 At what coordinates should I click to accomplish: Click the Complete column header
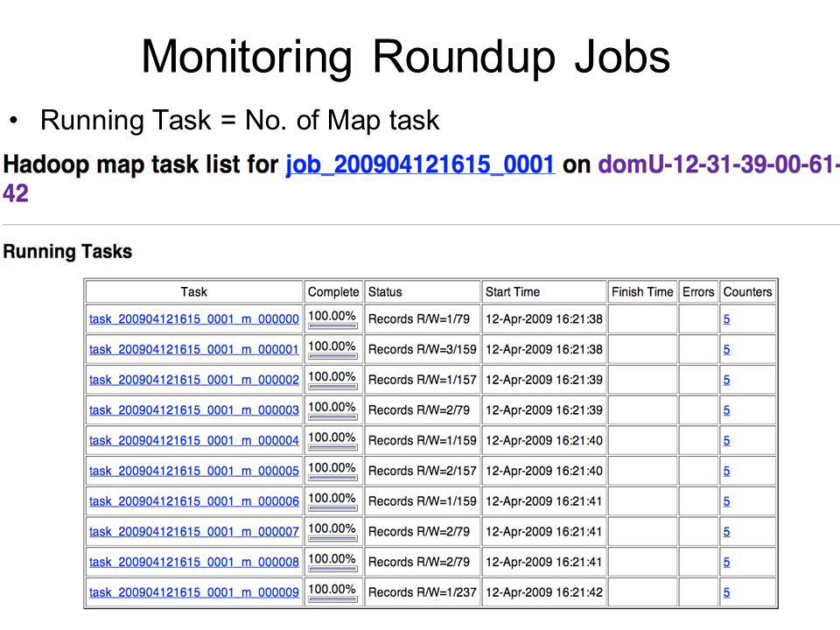click(x=333, y=292)
